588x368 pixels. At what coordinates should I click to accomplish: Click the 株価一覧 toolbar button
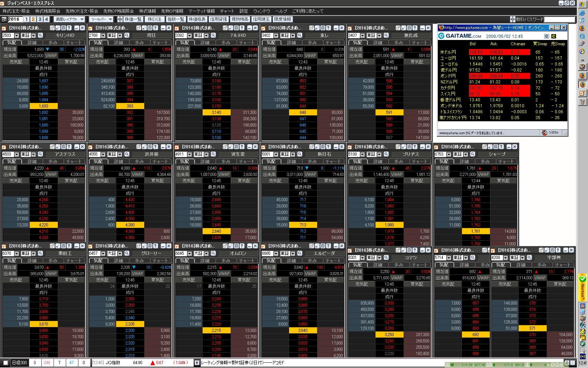[x=133, y=19]
